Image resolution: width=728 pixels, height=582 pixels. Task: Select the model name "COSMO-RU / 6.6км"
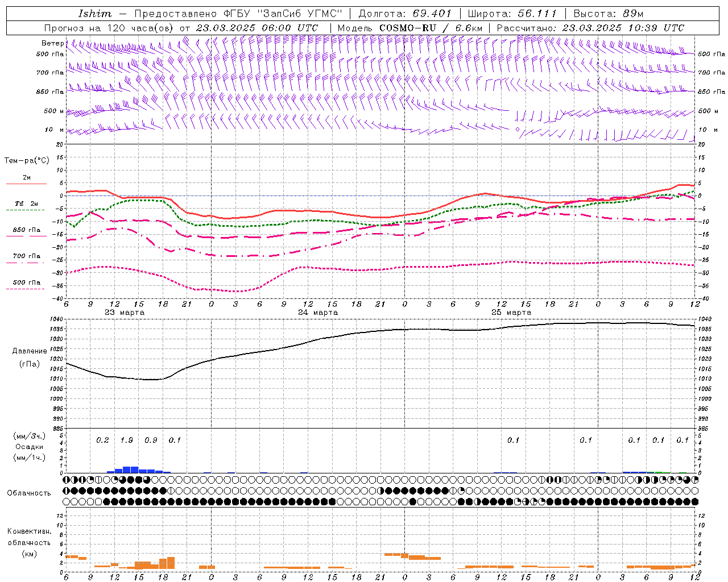431,28
